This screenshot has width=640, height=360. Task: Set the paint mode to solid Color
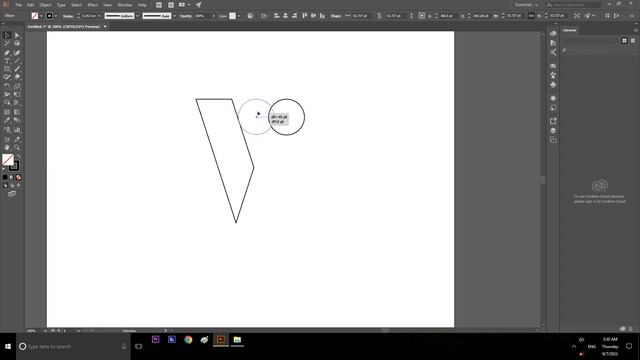tap(5, 178)
